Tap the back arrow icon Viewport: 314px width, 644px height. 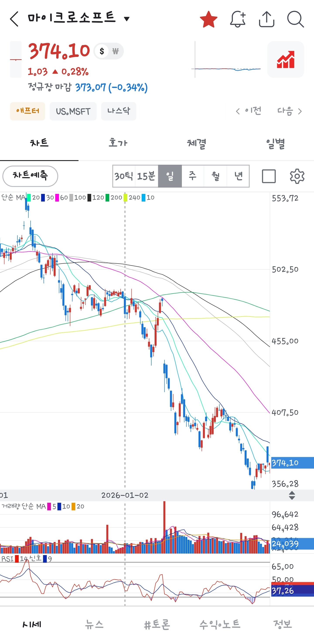point(14,19)
